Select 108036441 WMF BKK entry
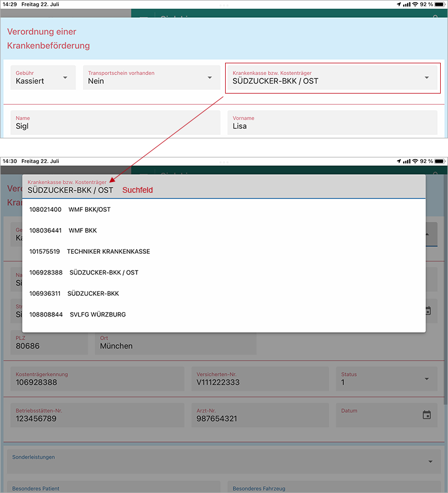Viewport: 448px width, 493px height. click(224, 230)
